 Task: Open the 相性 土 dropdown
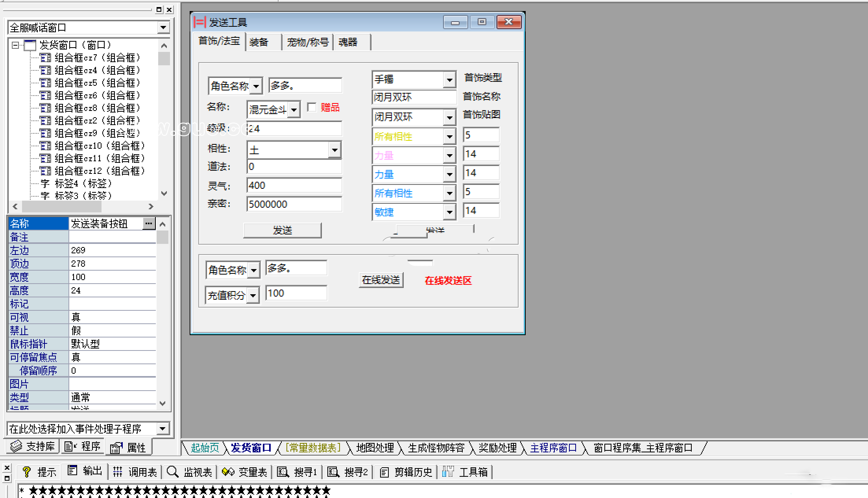(x=334, y=150)
